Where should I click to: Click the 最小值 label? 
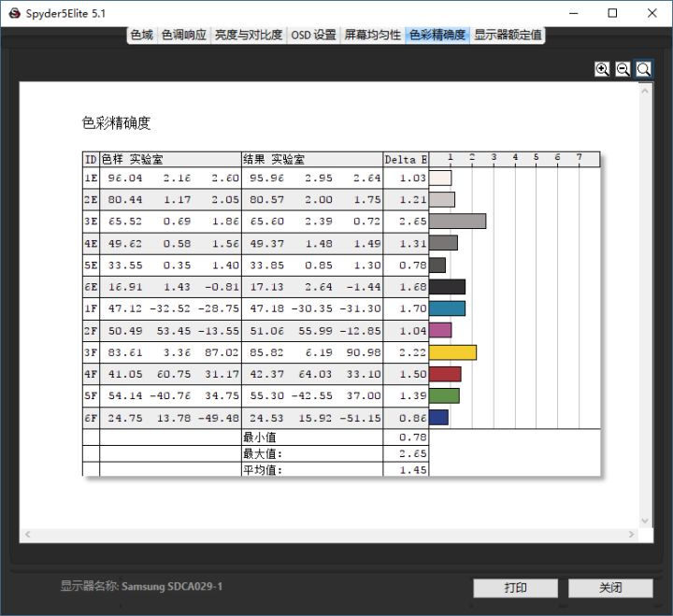coord(260,437)
